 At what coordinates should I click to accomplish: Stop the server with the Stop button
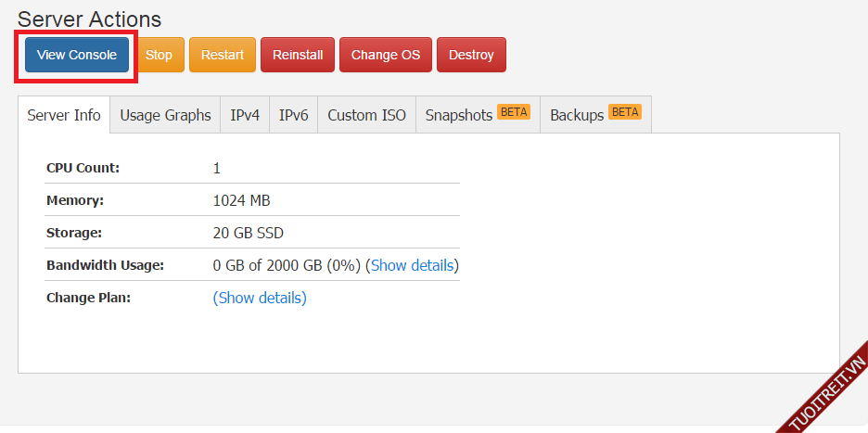point(159,55)
